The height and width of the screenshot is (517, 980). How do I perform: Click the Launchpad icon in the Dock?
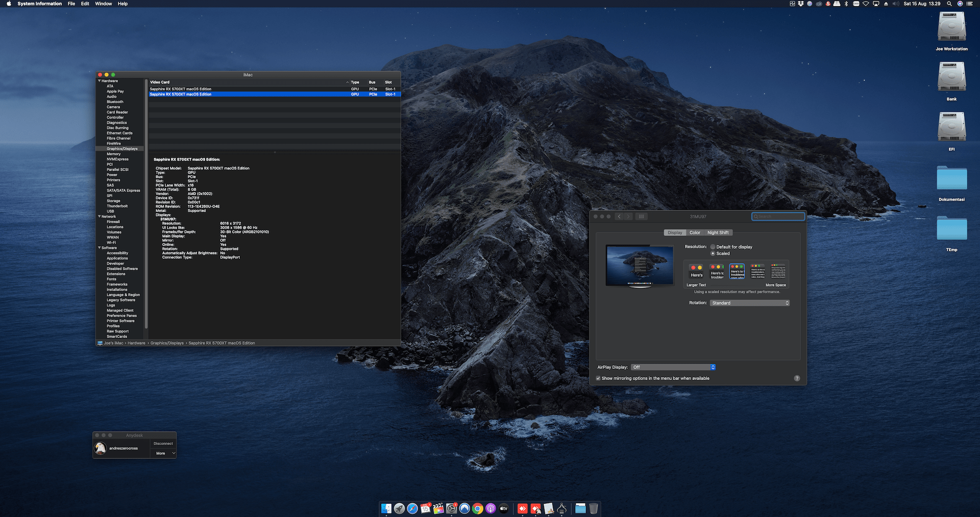tap(399, 509)
